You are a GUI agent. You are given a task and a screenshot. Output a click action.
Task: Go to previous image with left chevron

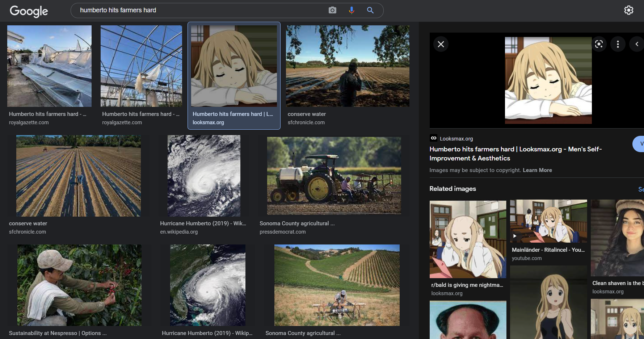[636, 44]
